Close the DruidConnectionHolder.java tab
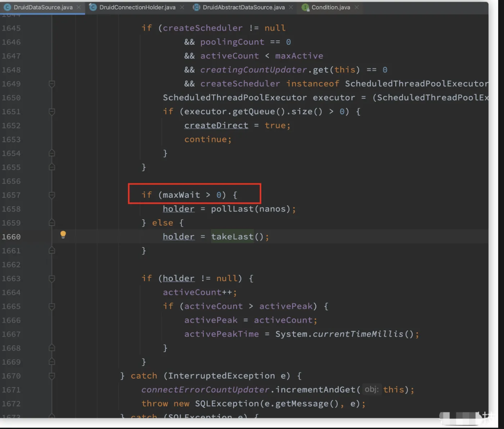This screenshot has height=429, width=504. (x=182, y=7)
